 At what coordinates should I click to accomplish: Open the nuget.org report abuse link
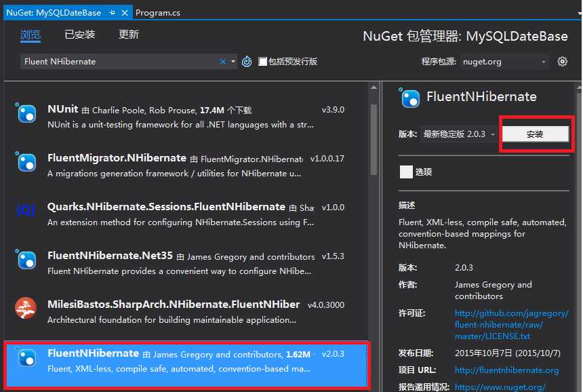[500, 387]
